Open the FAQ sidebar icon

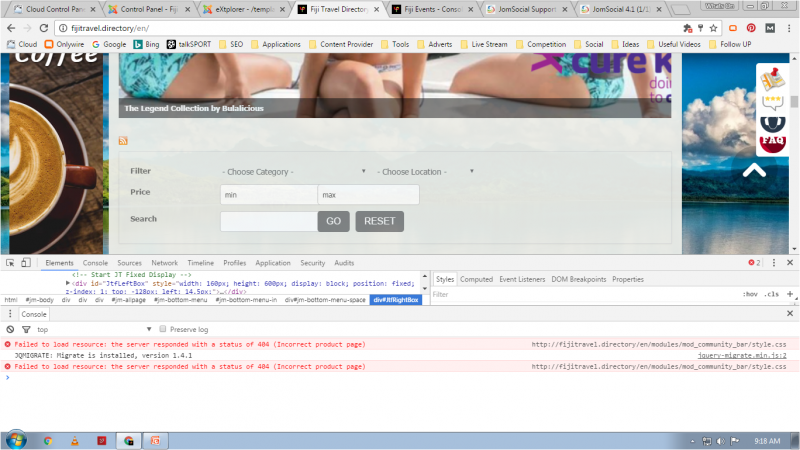coord(772,142)
